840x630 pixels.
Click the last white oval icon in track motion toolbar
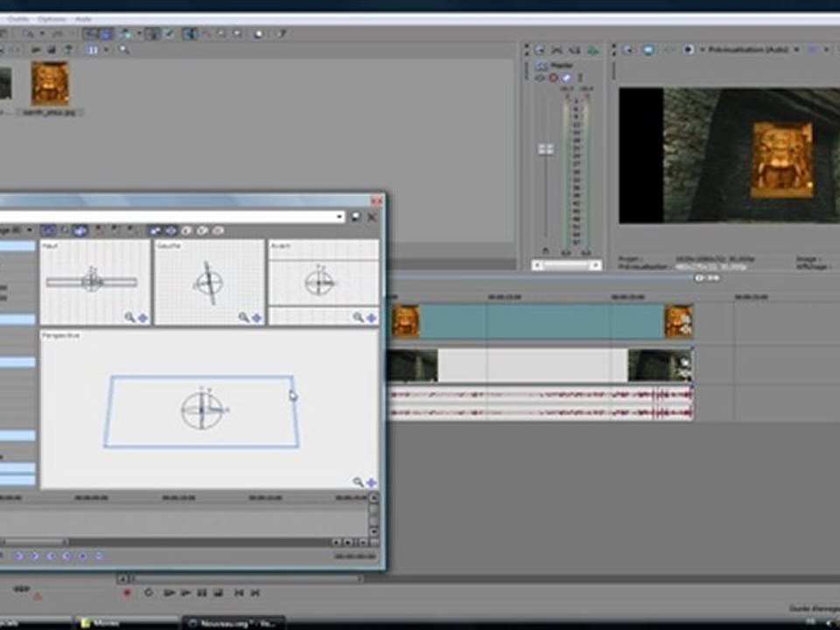click(x=218, y=231)
